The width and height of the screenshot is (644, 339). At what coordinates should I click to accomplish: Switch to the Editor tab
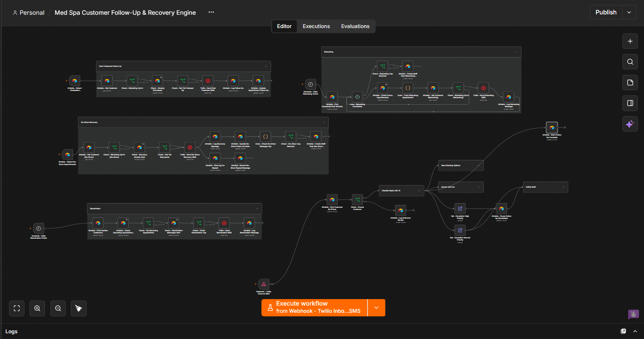pyautogui.click(x=284, y=26)
